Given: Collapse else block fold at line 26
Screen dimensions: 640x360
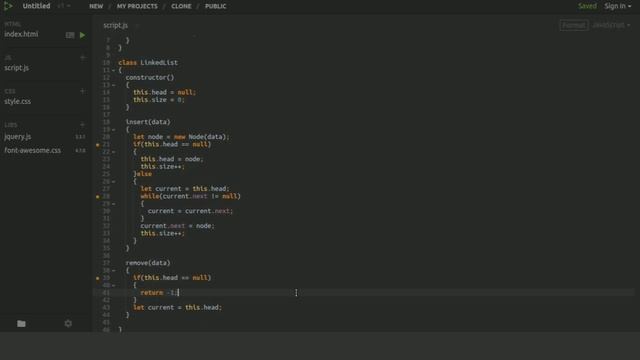Looking at the screenshot, I should 113,182.
